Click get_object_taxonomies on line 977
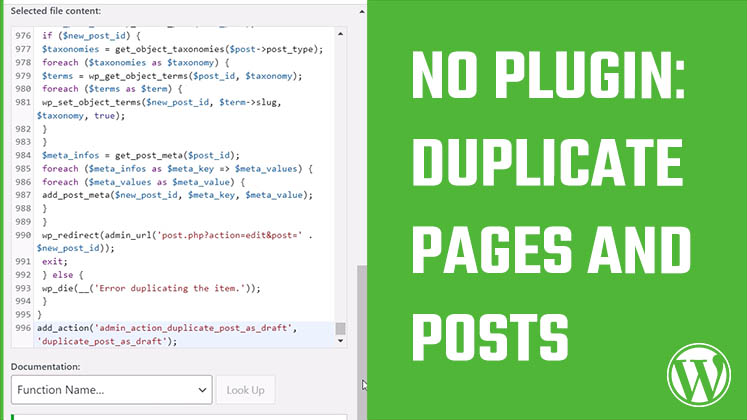This screenshot has height=420, width=747. click(x=169, y=49)
